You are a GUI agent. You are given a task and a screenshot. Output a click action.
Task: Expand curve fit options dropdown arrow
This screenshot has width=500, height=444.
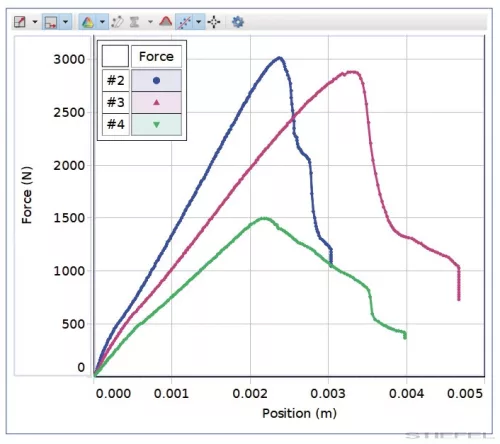coord(199,22)
